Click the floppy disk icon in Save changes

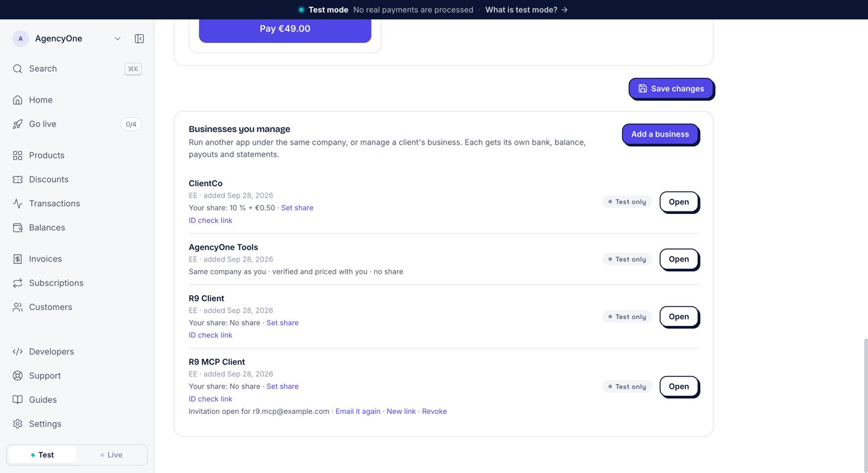point(643,89)
